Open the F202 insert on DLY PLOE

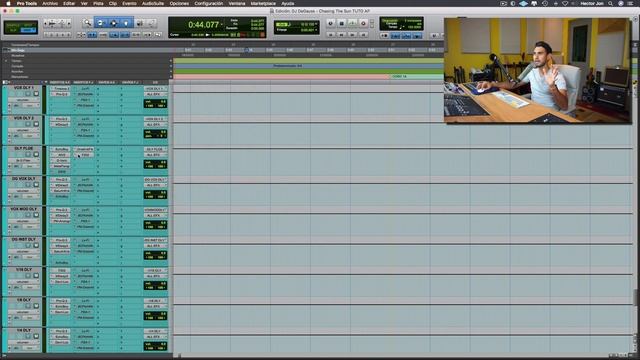pos(84,155)
